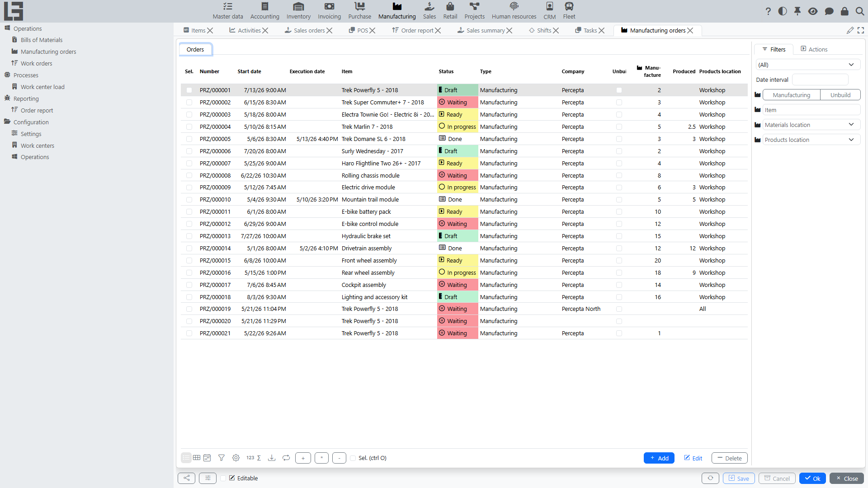Open the help question mark icon
Screen dimensions: 868x488
pos(768,11)
